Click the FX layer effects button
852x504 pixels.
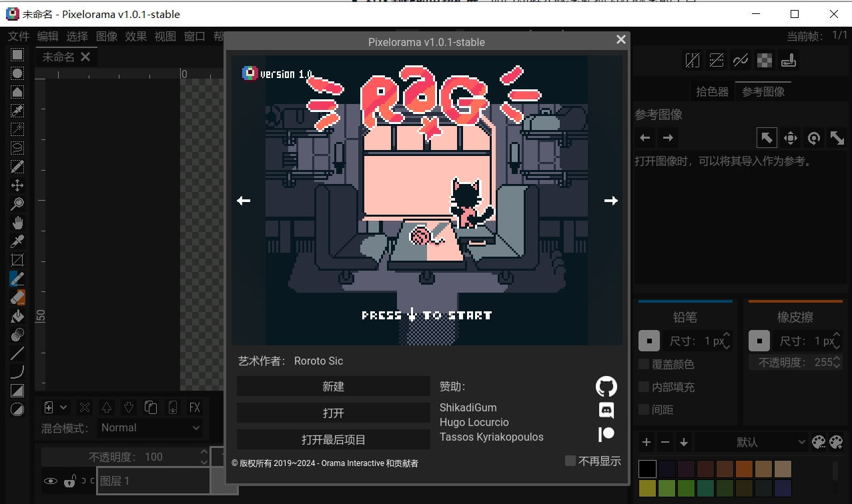tap(195, 407)
